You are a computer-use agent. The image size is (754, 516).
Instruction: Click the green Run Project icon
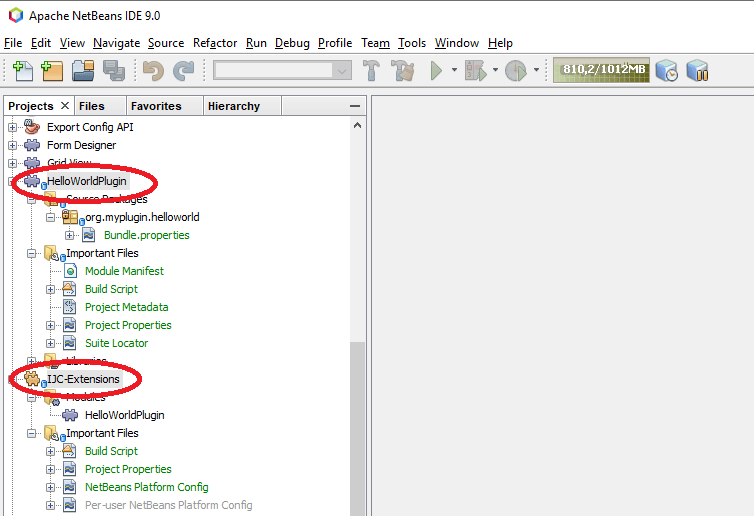[x=436, y=70]
